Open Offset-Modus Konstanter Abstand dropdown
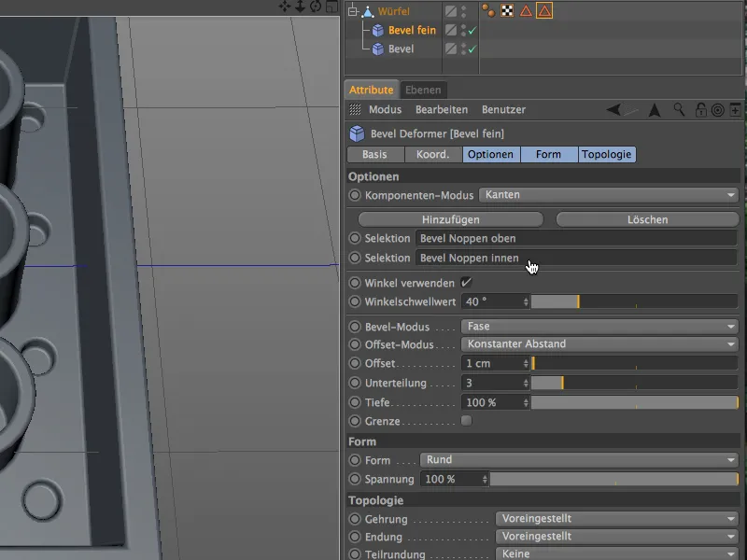747x560 pixels. pos(599,343)
